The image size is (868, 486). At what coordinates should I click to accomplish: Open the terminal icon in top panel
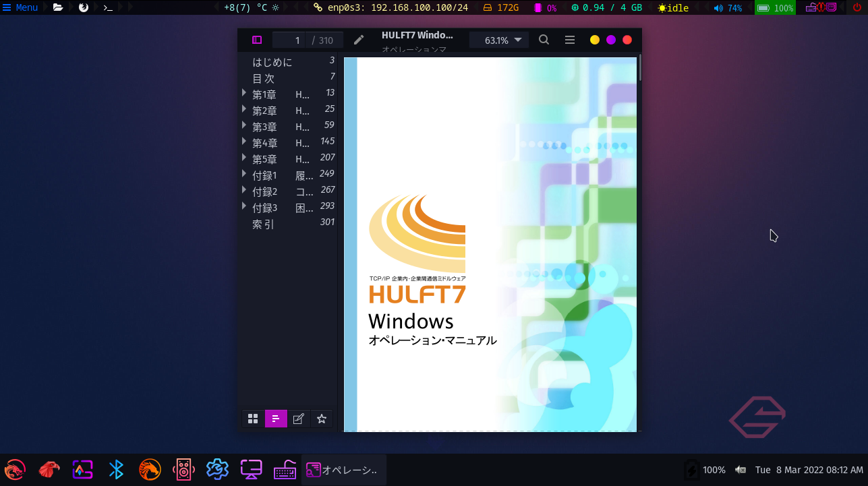tap(108, 7)
